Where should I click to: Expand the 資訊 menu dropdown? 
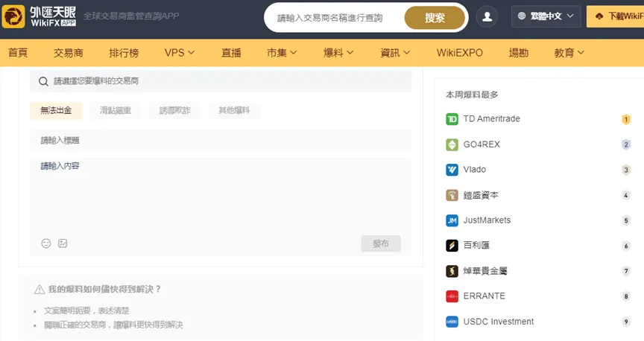395,53
